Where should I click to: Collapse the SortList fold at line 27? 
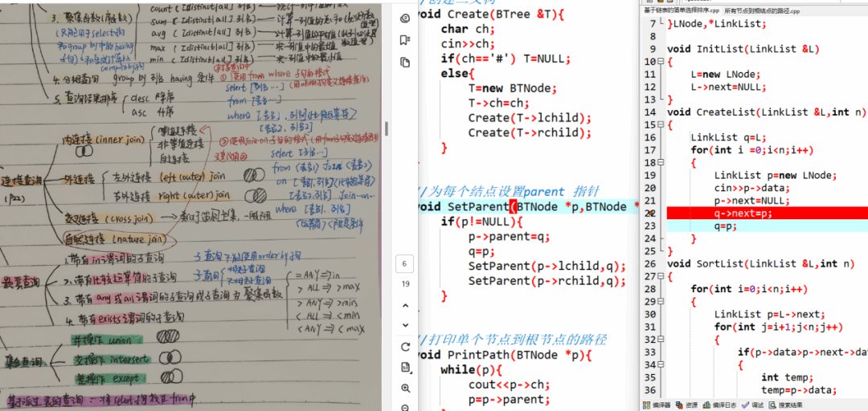pos(661,277)
